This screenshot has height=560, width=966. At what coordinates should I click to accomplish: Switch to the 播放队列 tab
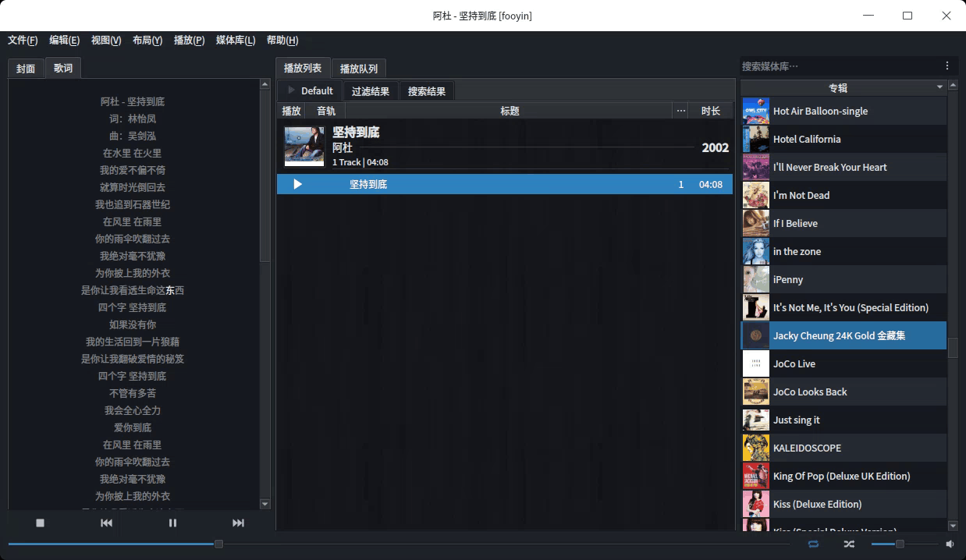click(x=359, y=69)
